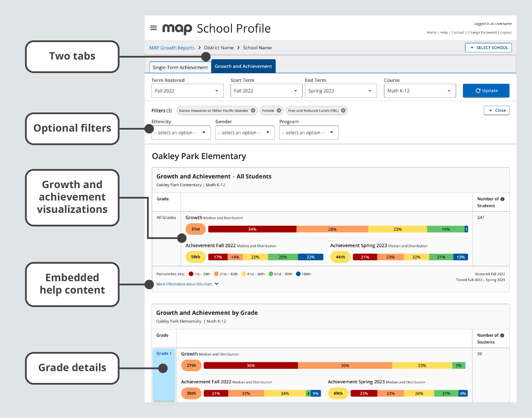The height and width of the screenshot is (418, 532).
Task: Click the MAP logo
Action: (x=177, y=28)
